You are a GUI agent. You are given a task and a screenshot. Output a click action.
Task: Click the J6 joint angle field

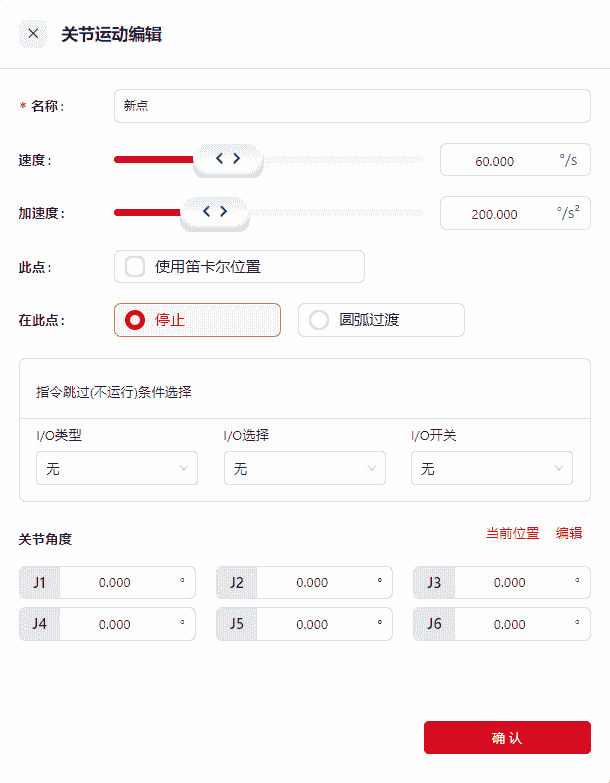click(x=510, y=624)
